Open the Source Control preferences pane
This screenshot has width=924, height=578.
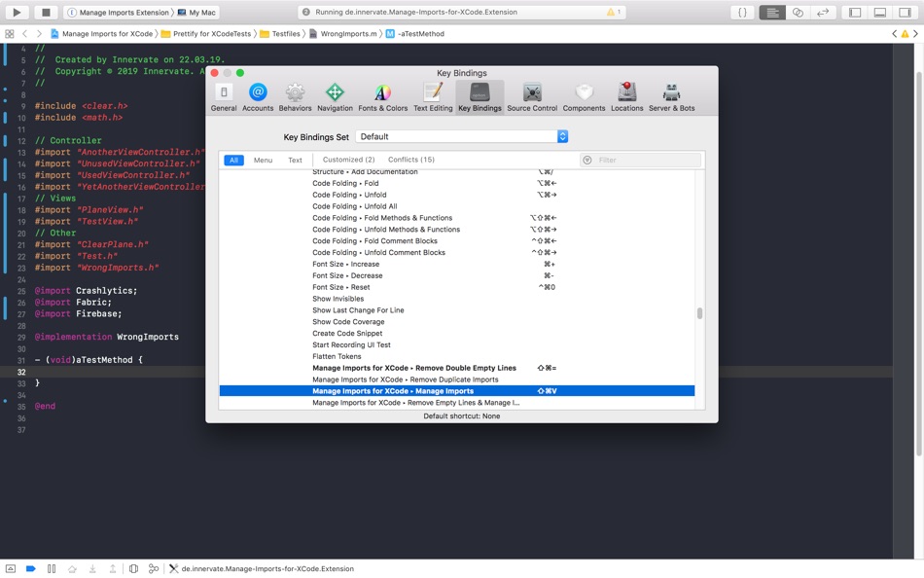click(x=531, y=97)
